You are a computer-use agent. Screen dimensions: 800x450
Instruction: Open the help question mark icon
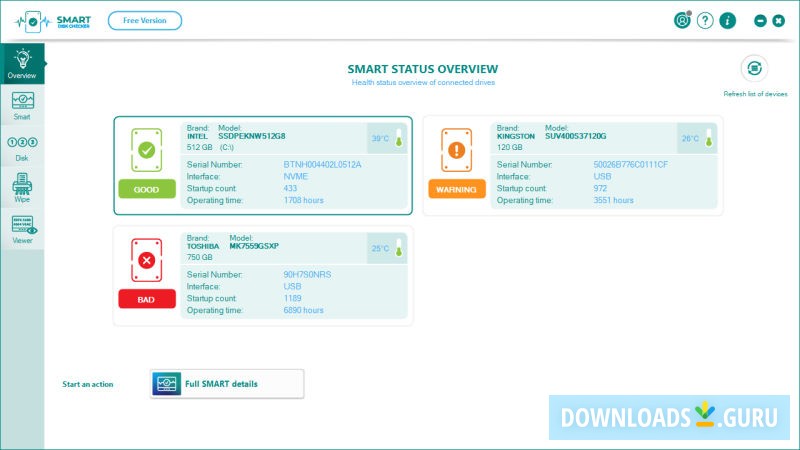point(705,20)
